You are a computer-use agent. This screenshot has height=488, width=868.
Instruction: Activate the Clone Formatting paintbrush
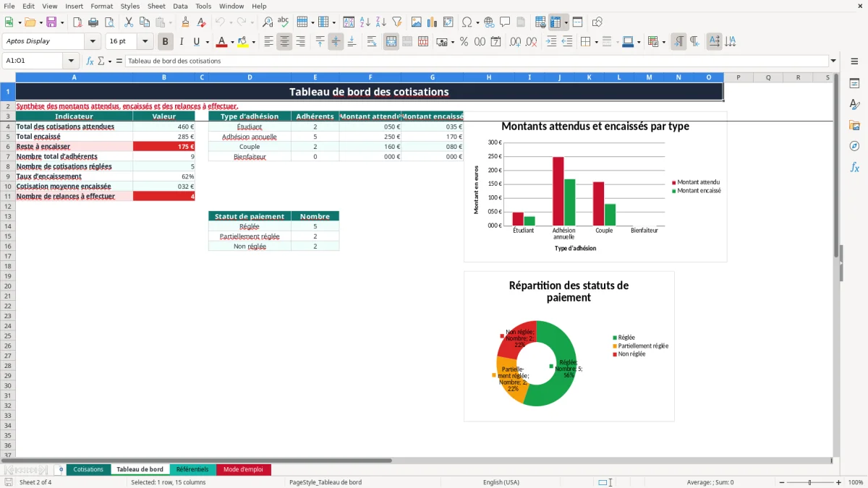tap(185, 22)
